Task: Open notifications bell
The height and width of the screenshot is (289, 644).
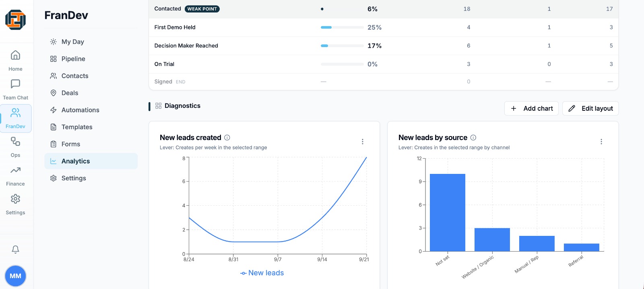Action: pyautogui.click(x=15, y=250)
